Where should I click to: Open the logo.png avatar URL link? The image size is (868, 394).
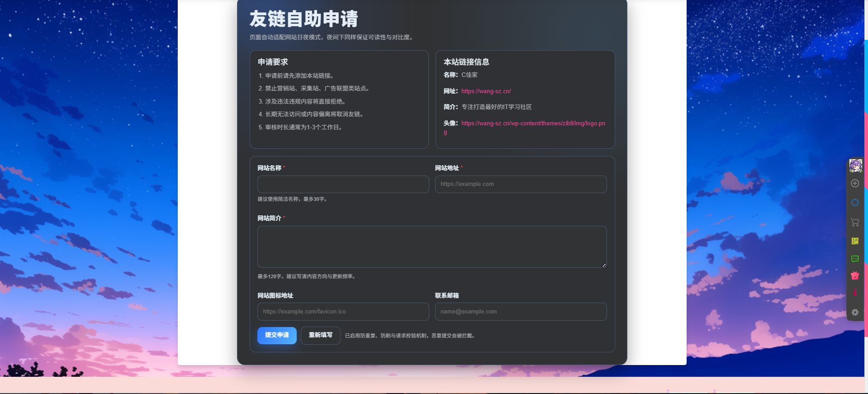coord(533,123)
